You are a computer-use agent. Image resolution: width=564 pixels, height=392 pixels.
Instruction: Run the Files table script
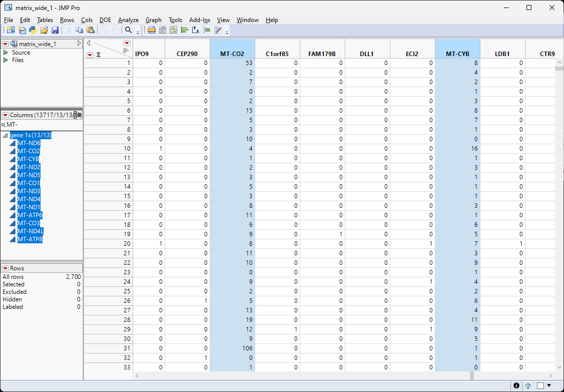pos(6,60)
